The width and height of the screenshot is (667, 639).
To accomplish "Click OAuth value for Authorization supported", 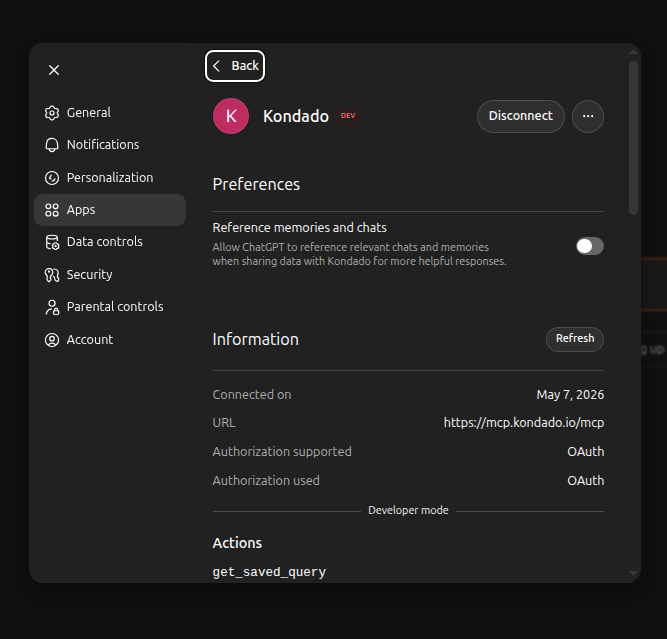I will coord(585,451).
